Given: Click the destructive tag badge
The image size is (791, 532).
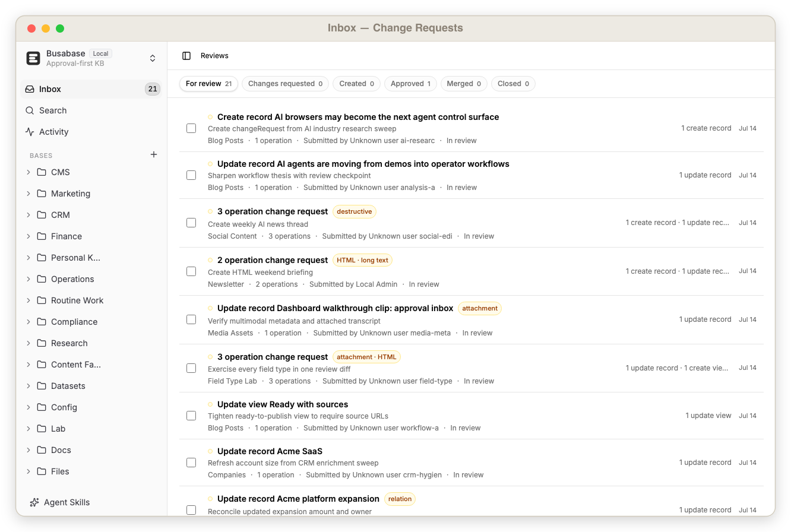Looking at the screenshot, I should (x=355, y=211).
